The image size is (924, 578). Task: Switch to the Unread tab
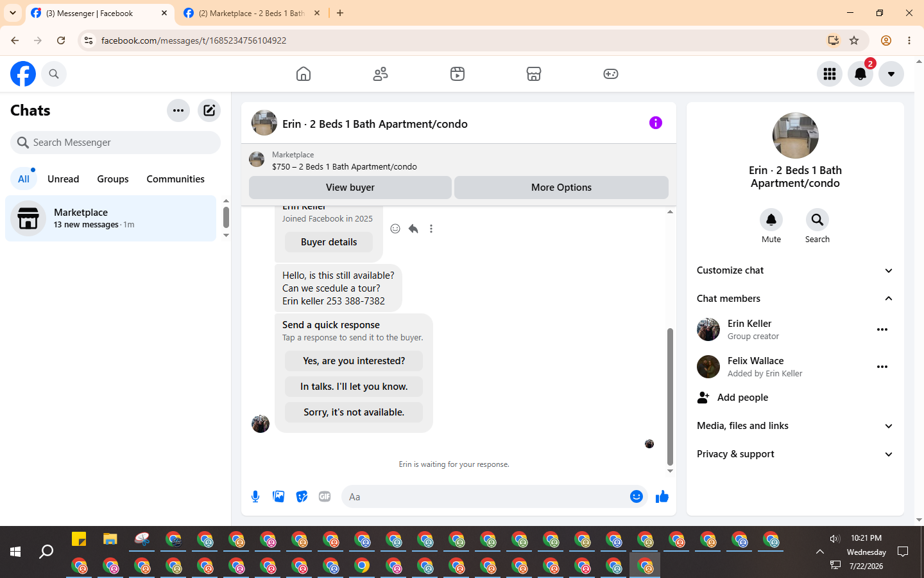click(x=64, y=179)
